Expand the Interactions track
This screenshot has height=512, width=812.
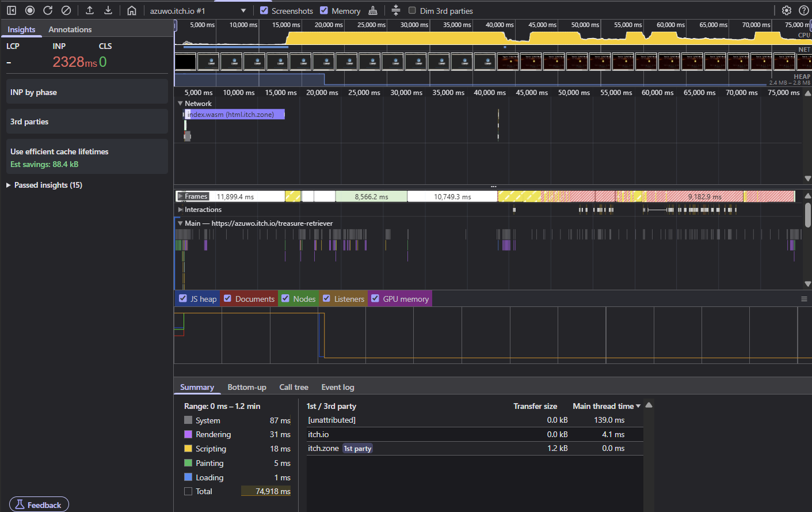[x=181, y=210]
